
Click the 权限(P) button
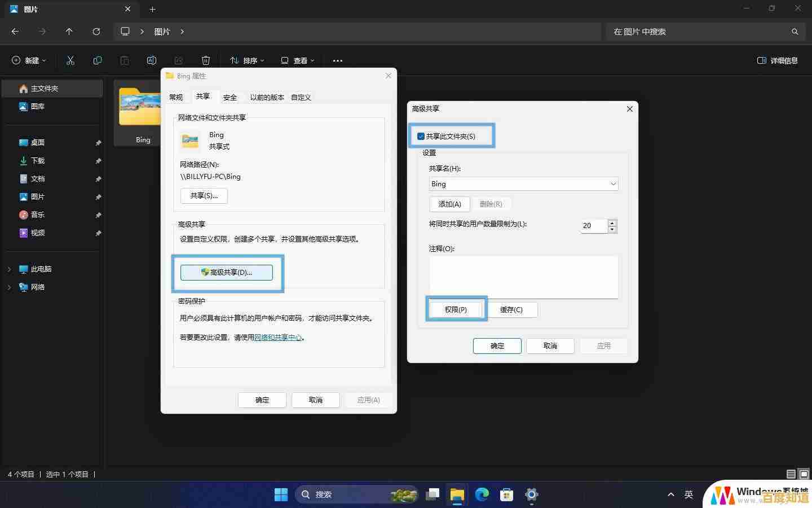(x=454, y=309)
